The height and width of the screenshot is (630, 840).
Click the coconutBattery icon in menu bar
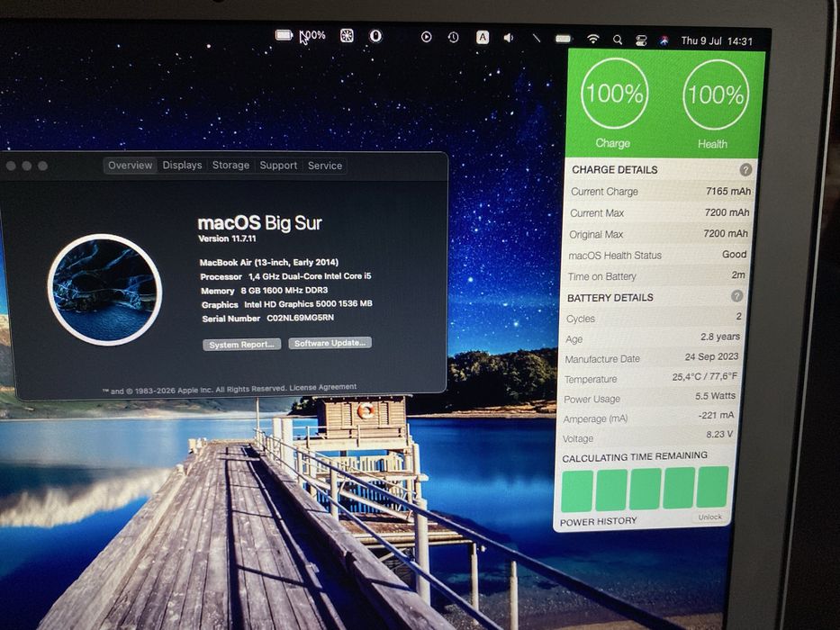point(284,35)
